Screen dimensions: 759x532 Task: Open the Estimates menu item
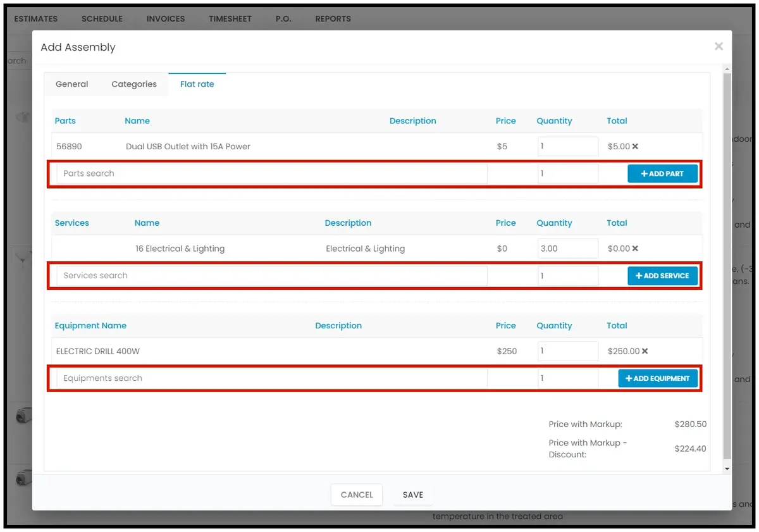[36, 19]
